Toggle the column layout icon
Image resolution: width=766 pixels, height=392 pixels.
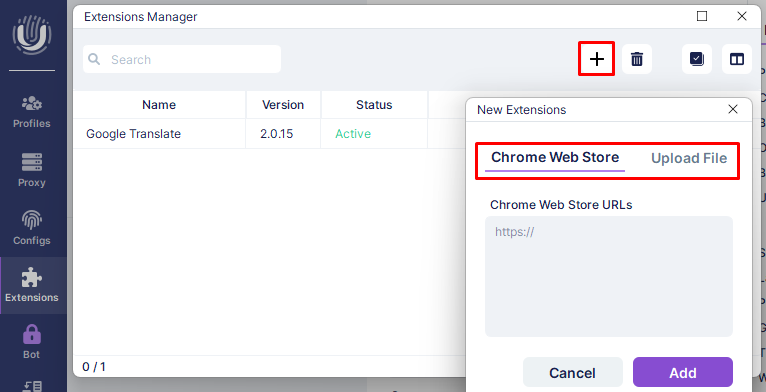pos(737,59)
